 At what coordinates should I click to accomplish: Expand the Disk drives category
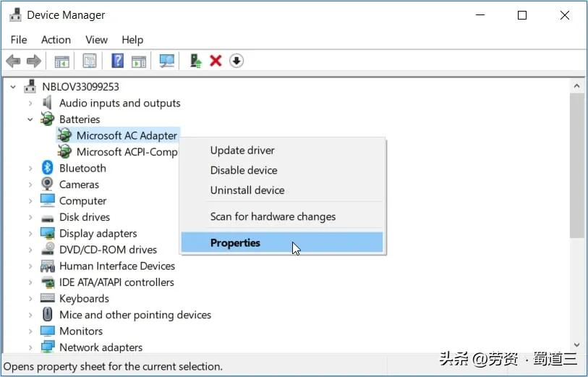click(x=30, y=217)
